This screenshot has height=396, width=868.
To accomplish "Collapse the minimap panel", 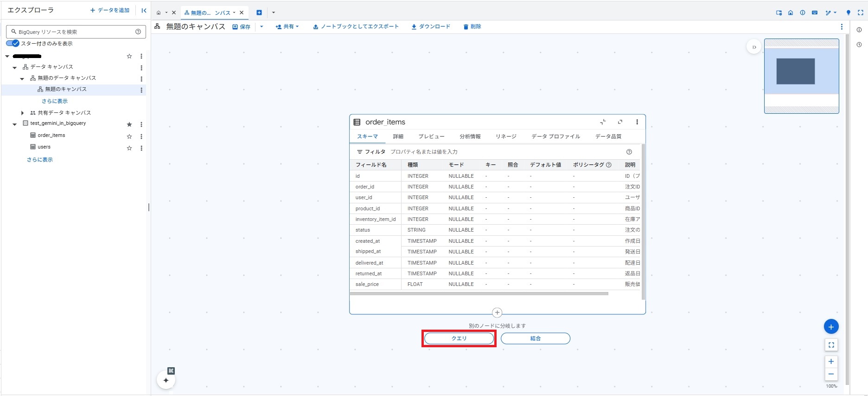I will click(x=754, y=47).
